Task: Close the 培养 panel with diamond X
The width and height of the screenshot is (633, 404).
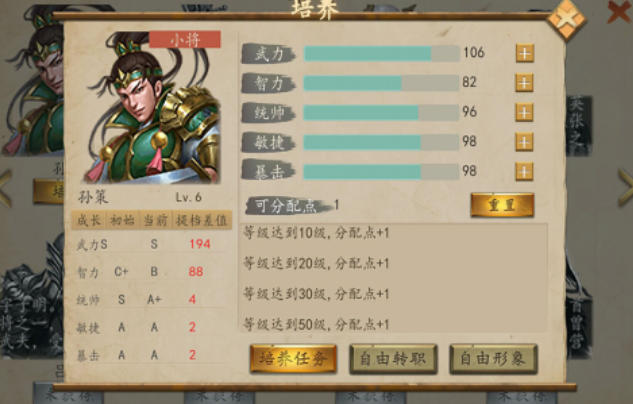Action: tap(566, 19)
